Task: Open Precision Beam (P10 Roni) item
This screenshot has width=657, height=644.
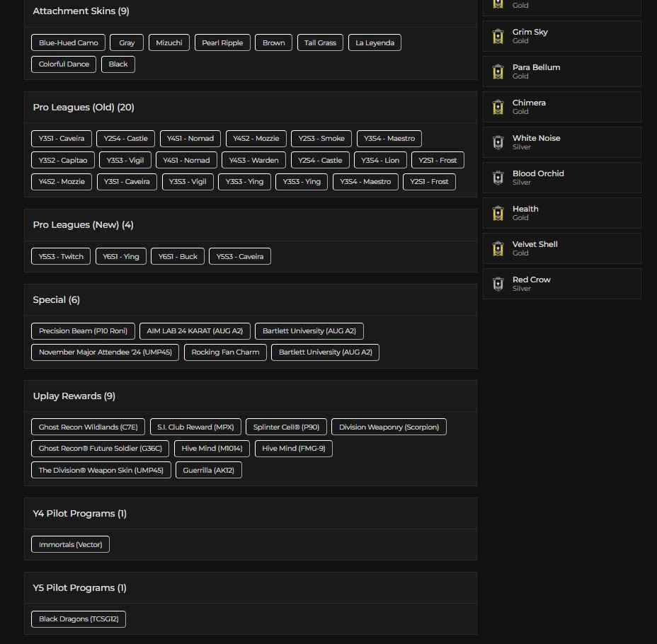Action: pos(83,331)
